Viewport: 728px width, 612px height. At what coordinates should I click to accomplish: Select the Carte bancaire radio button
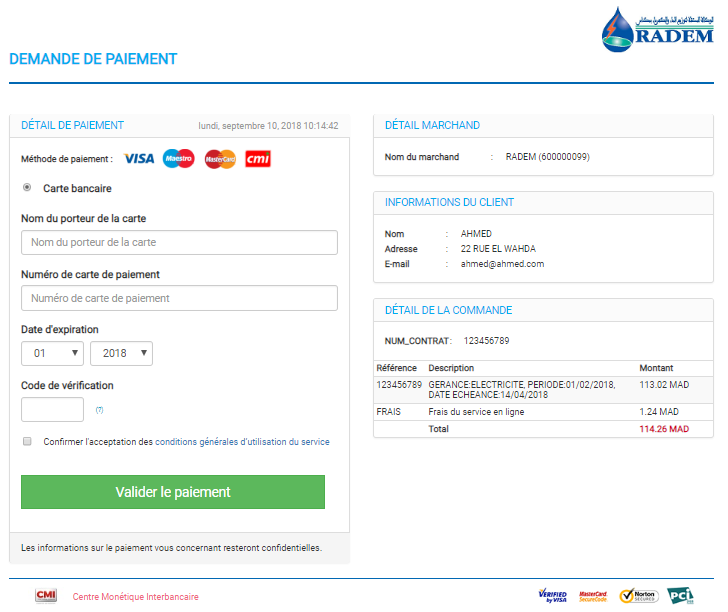[x=28, y=188]
